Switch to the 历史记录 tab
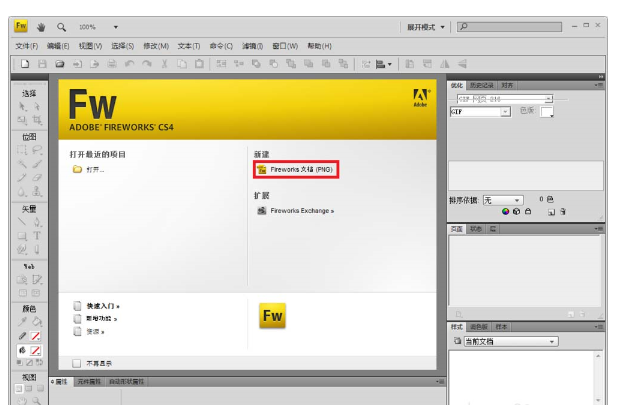The image size is (624, 407). pyautogui.click(x=481, y=85)
